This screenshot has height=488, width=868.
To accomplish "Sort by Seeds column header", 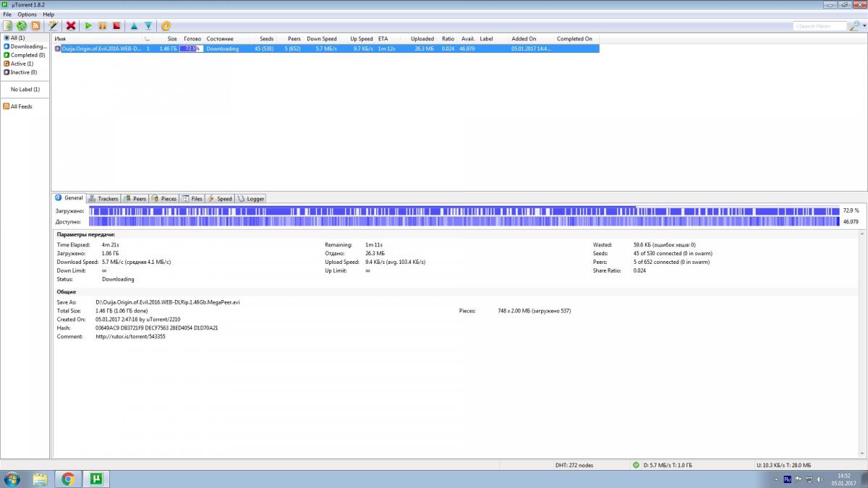I will (x=266, y=39).
